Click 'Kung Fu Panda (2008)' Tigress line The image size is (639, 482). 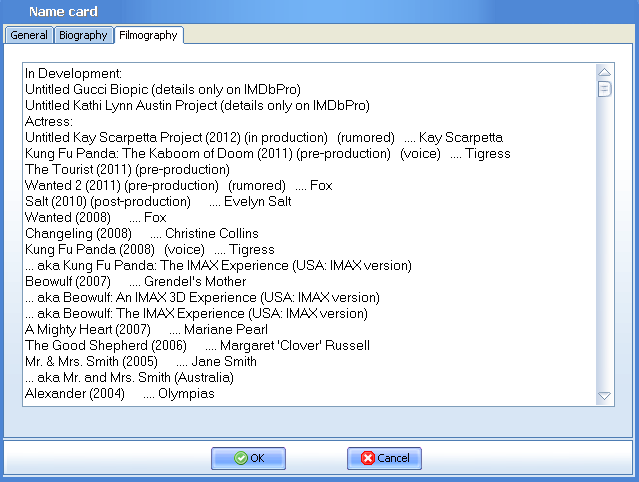[150, 249]
